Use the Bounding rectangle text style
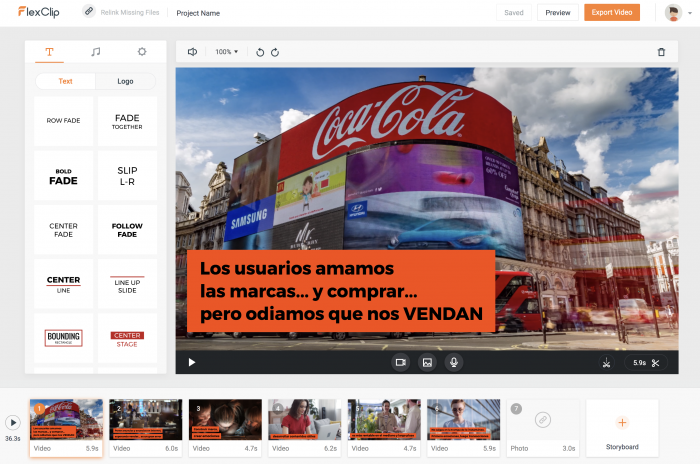Viewport: 700px width, 464px height. 63,338
